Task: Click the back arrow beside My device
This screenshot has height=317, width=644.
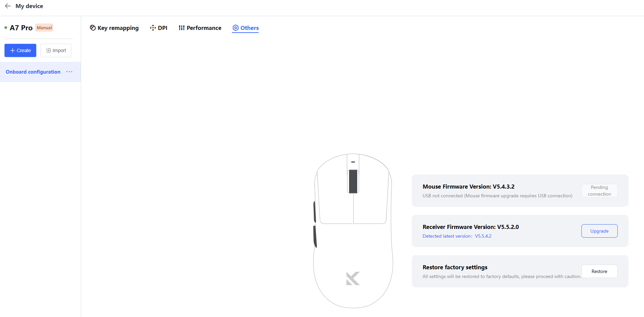Action: click(x=8, y=6)
